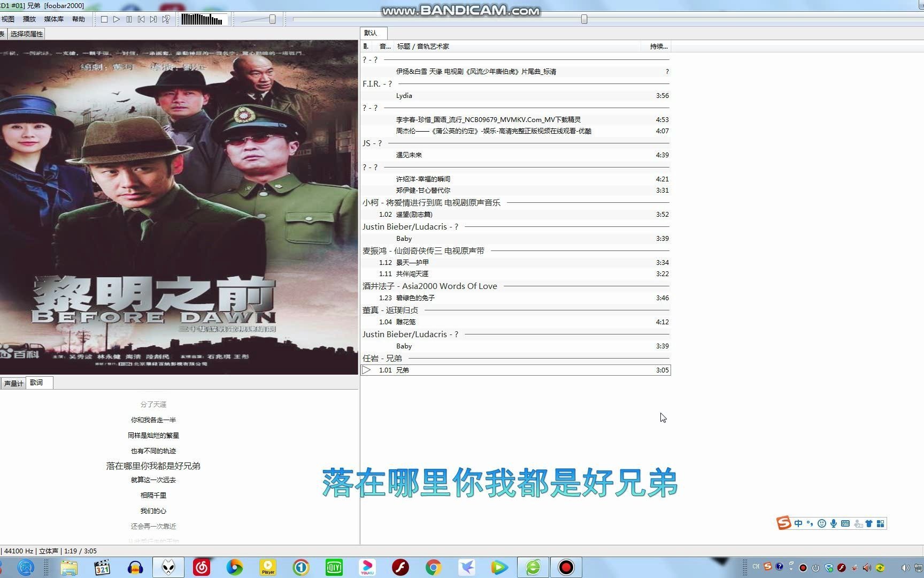The image size is (924, 578).
Task: Select the first Baby track, under 小柯 album
Action: pos(515,239)
